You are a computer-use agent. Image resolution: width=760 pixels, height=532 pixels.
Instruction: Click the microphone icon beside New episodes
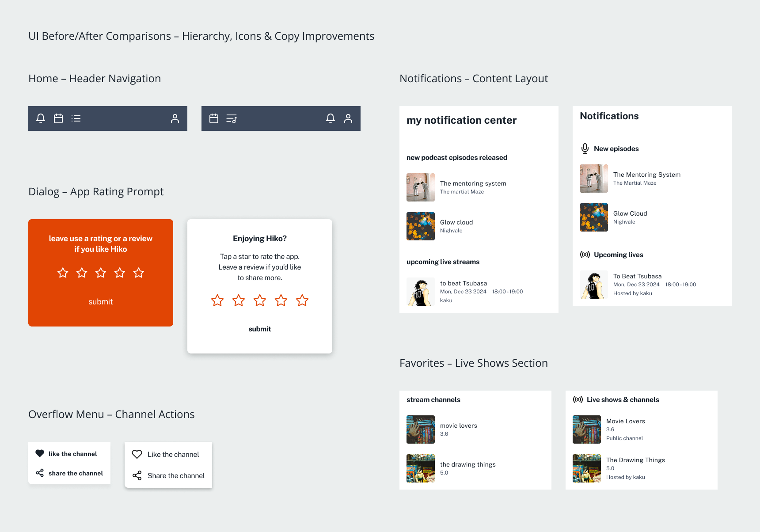[585, 148]
